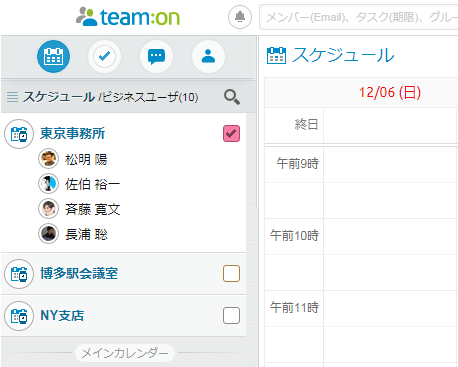Click the メインカレンダー section label
The height and width of the screenshot is (367, 458).
click(125, 353)
